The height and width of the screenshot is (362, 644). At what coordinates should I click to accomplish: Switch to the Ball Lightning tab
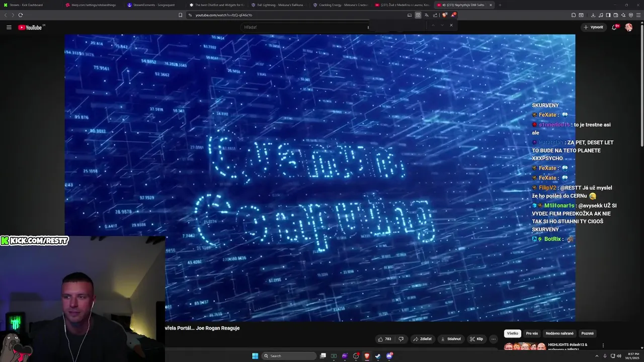(x=278, y=5)
